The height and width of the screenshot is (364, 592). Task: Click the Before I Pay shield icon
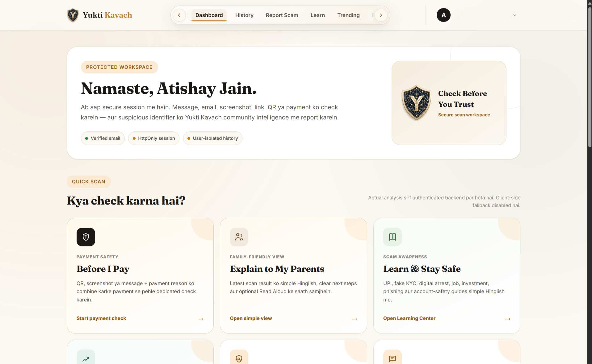tap(86, 237)
